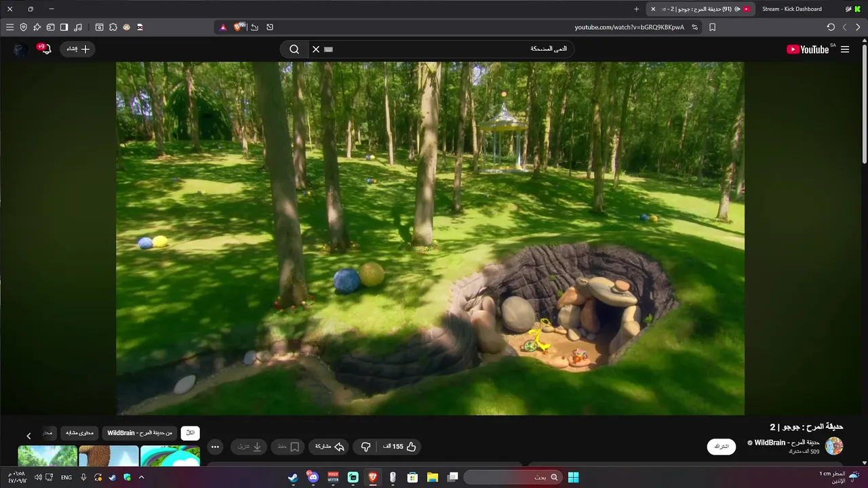The width and height of the screenshot is (868, 488).
Task: Select the "محتوى مشابه" filter chip
Action: click(x=79, y=433)
